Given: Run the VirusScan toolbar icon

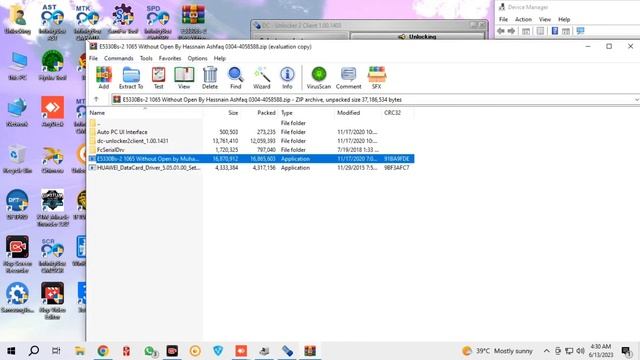Looking at the screenshot, I should pos(319,78).
